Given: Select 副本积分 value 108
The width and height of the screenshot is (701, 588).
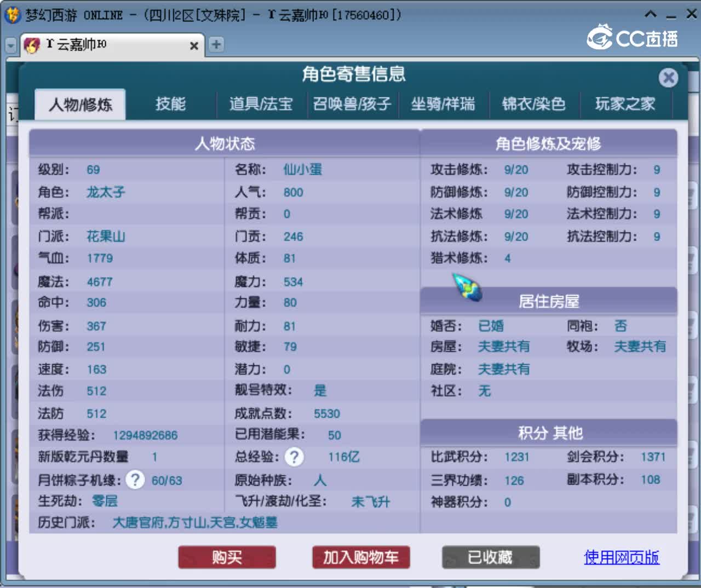Looking at the screenshot, I should click(651, 480).
